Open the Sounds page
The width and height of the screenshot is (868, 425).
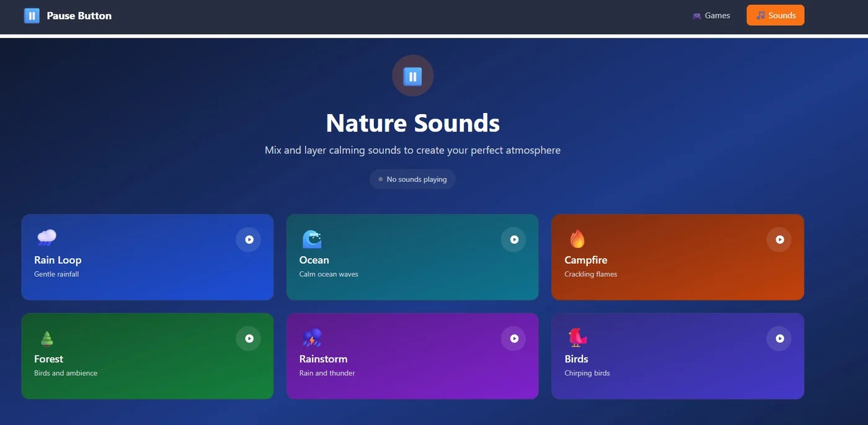point(775,15)
